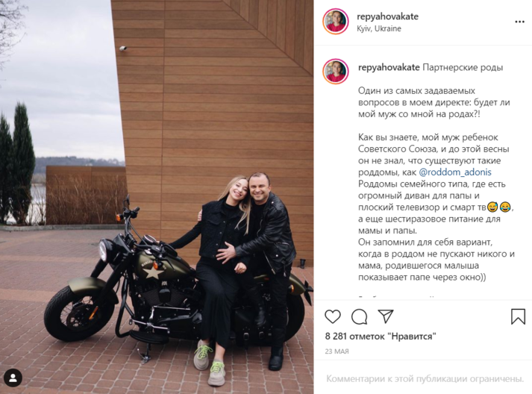
Task: Click the cut-off caption line at bottom
Action: (397, 297)
